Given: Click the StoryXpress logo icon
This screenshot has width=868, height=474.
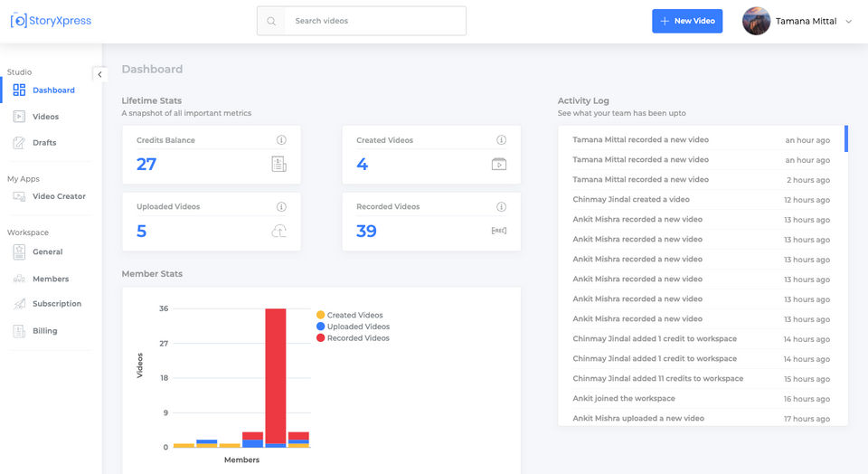Looking at the screenshot, I should point(18,21).
